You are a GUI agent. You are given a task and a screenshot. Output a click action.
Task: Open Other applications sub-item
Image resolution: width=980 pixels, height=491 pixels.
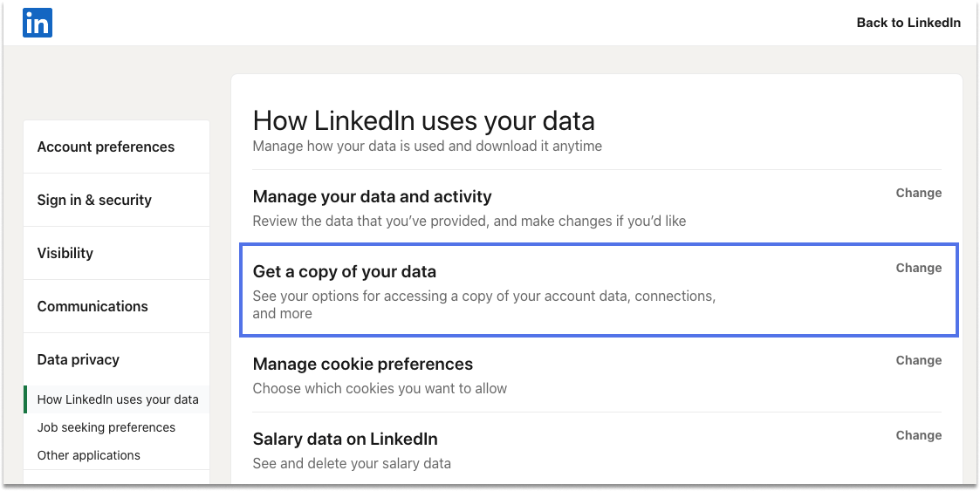click(x=89, y=454)
